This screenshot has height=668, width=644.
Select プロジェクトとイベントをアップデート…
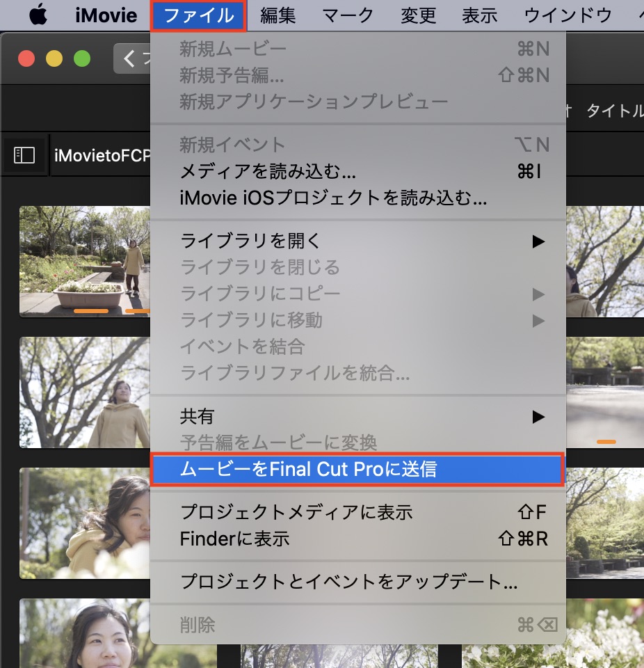click(357, 582)
